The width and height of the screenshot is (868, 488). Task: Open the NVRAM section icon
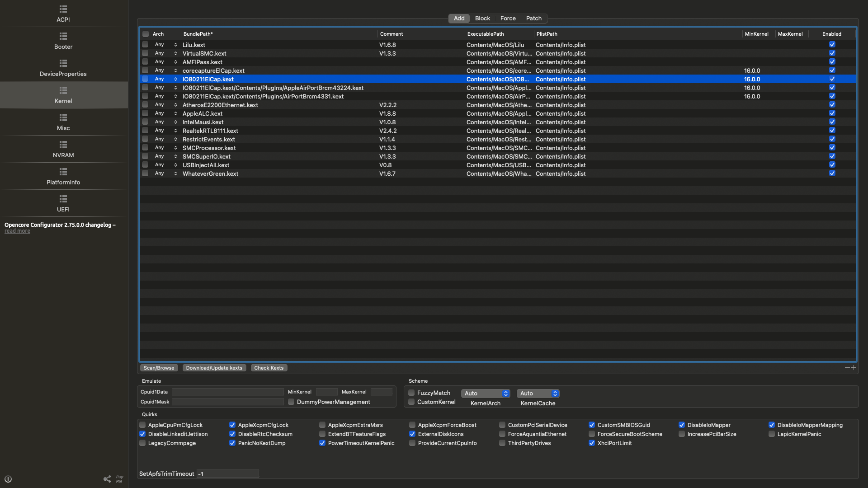coord(63,145)
